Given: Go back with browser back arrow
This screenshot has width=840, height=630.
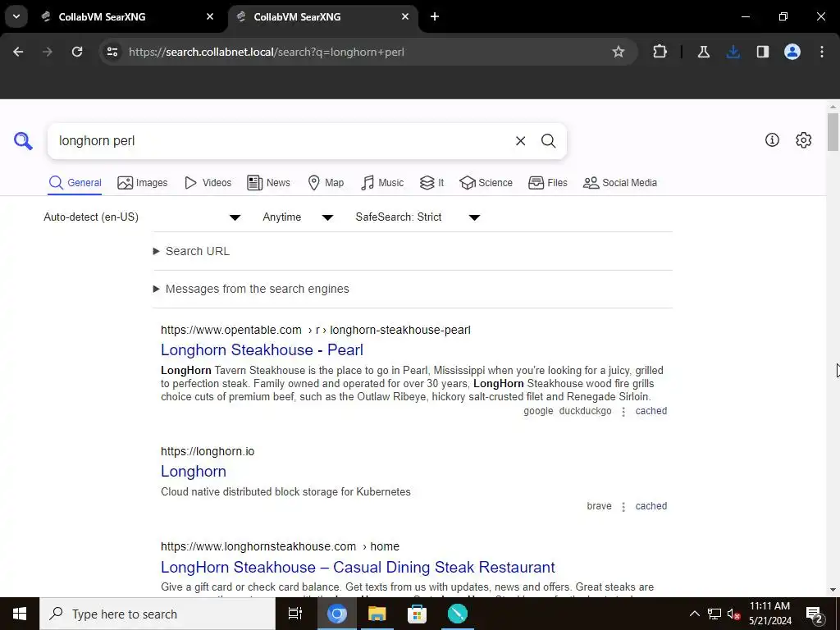Looking at the screenshot, I should point(18,52).
